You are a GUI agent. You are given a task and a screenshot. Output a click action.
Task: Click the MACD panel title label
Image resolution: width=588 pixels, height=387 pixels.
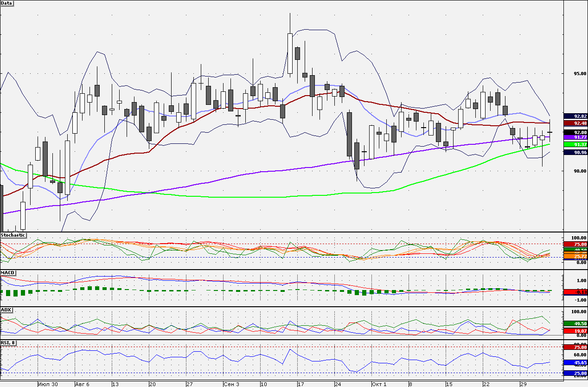point(8,272)
